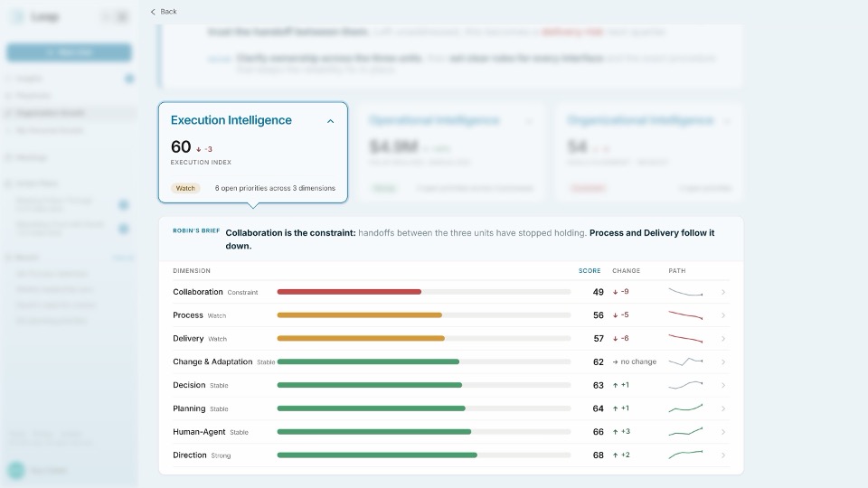The image size is (868, 488).
Task: Expand the Change & Adaptation row chevron
Action: (x=723, y=361)
